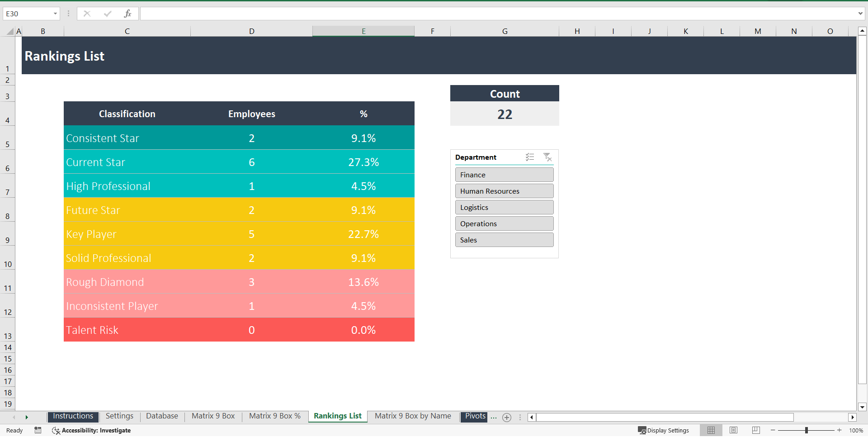Switch to Page Break Preview
Image resolution: width=868 pixels, height=437 pixels.
click(756, 430)
